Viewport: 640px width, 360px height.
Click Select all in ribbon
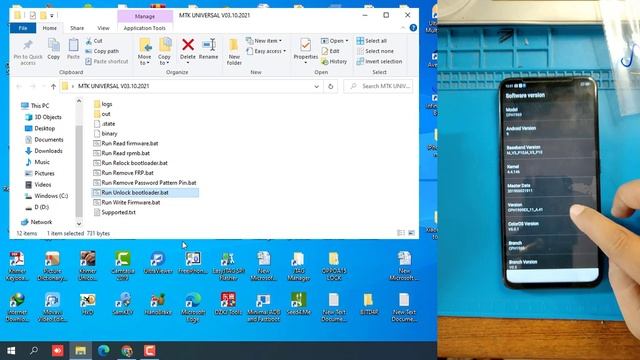click(371, 41)
